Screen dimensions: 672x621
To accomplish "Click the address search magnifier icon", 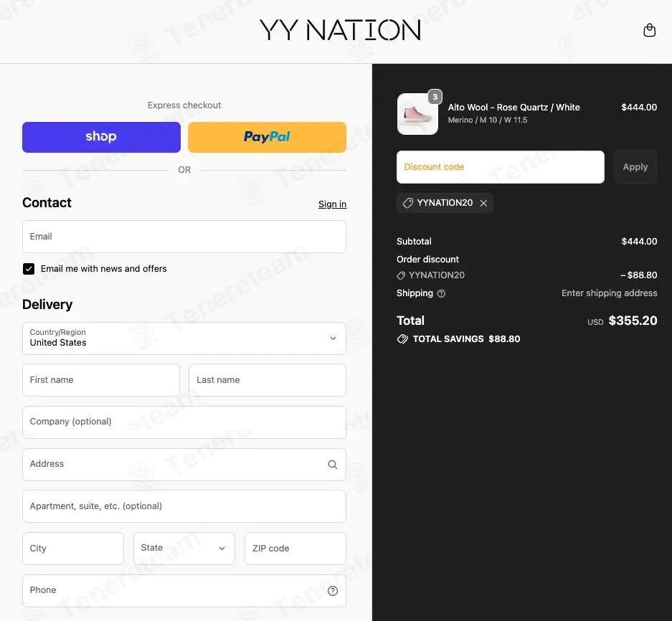I will click(x=333, y=464).
